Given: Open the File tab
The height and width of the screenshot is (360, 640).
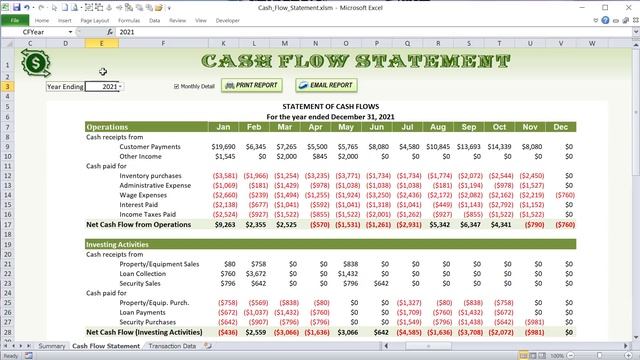Looking at the screenshot, I should [15, 20].
